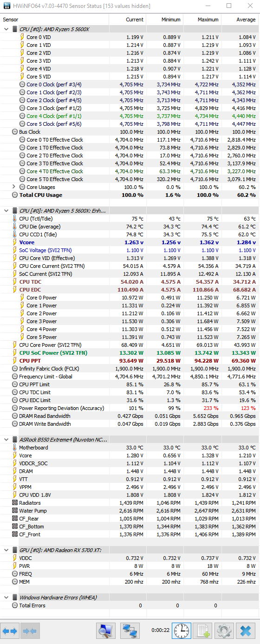
Task: Click the lightning bolt icon for Core 0 VID
Action: [22, 37]
